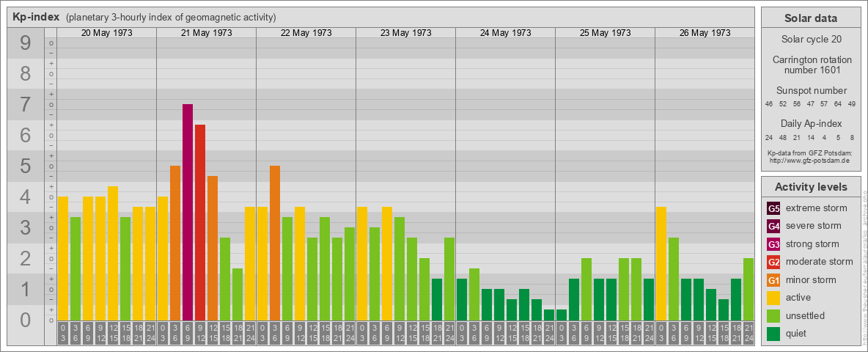
Task: Click the sunspot number value 64
Action: click(x=838, y=103)
